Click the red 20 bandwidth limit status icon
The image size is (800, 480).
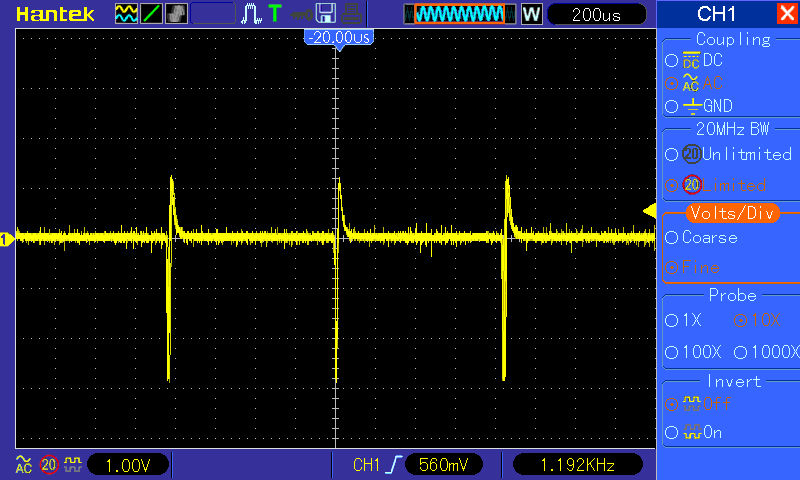click(49, 465)
